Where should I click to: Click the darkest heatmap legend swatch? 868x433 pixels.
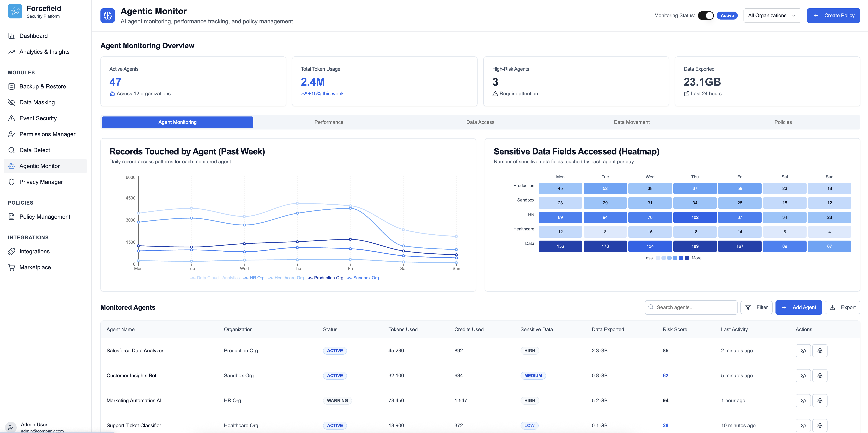[x=687, y=258]
